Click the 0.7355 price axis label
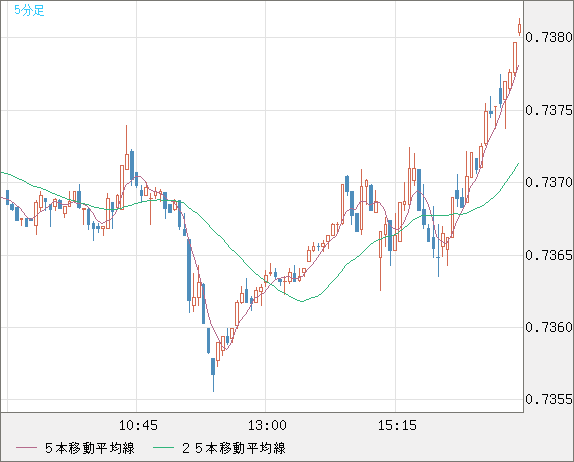The height and width of the screenshot is (462, 574). [x=549, y=399]
